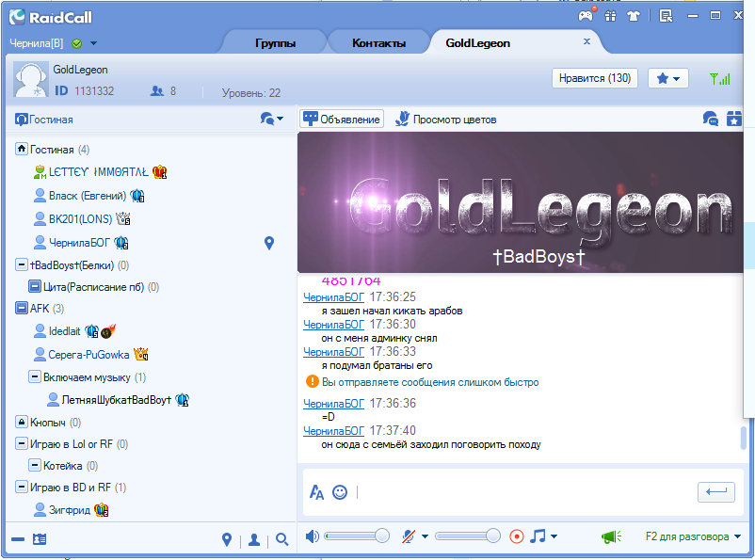Image resolution: width=755 pixels, height=560 pixels.
Task: Select the GoldLegeon tab
Action: click(x=477, y=43)
